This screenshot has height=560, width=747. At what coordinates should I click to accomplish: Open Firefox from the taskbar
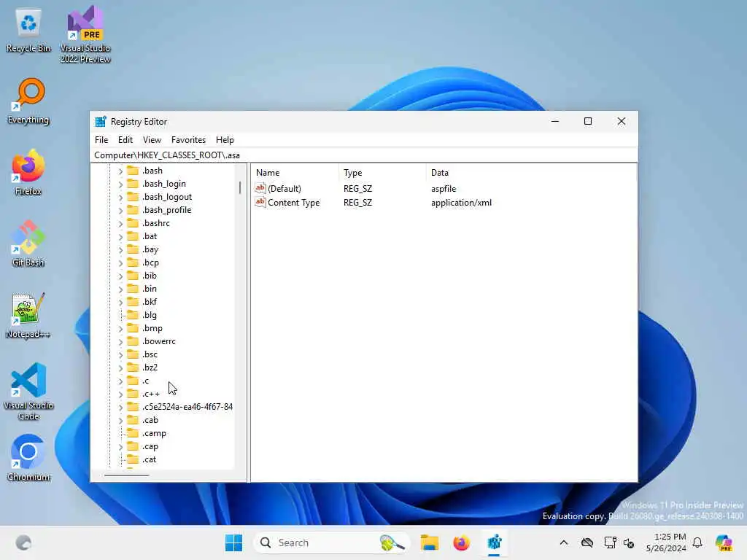[461, 542]
